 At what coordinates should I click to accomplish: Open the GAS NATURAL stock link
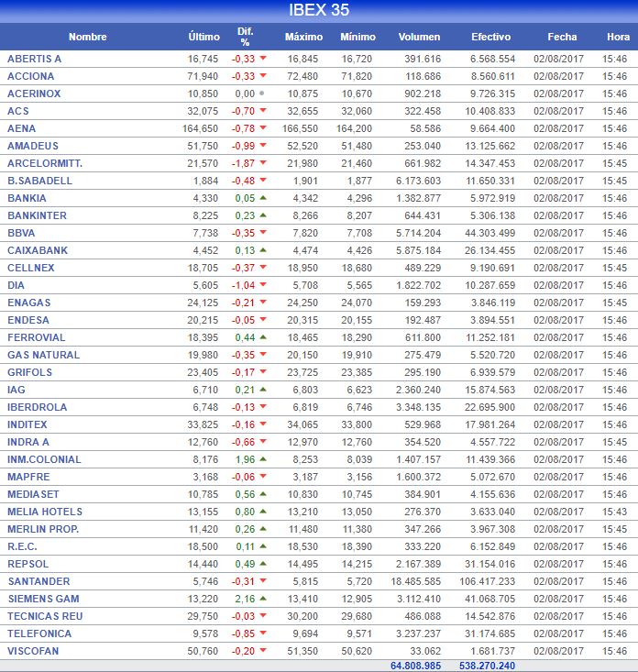click(x=44, y=355)
